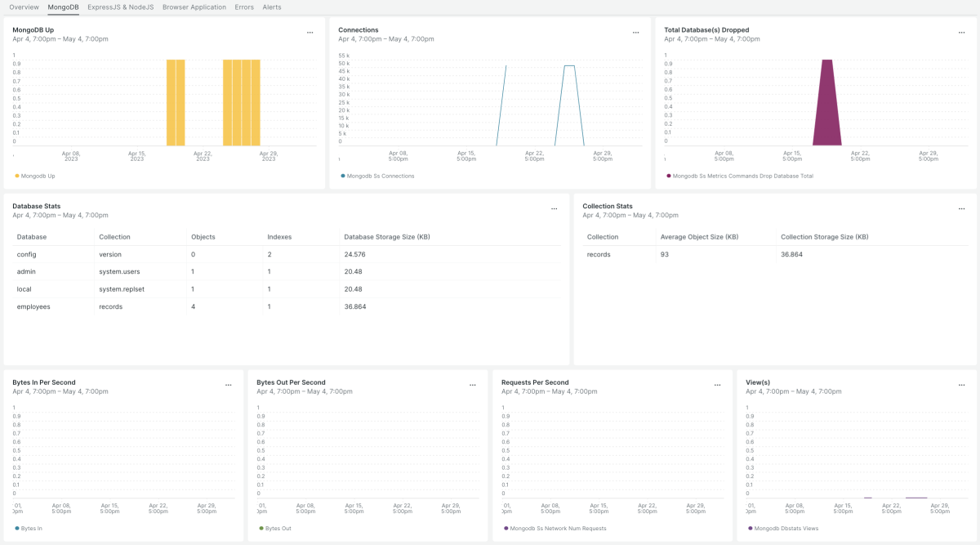Viewport: 980px width, 545px height.
Task: Click the Bytes In legend color dot
Action: (x=17, y=529)
